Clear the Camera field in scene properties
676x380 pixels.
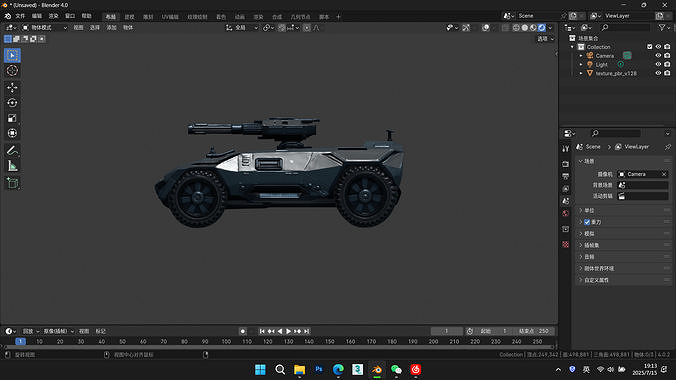664,174
